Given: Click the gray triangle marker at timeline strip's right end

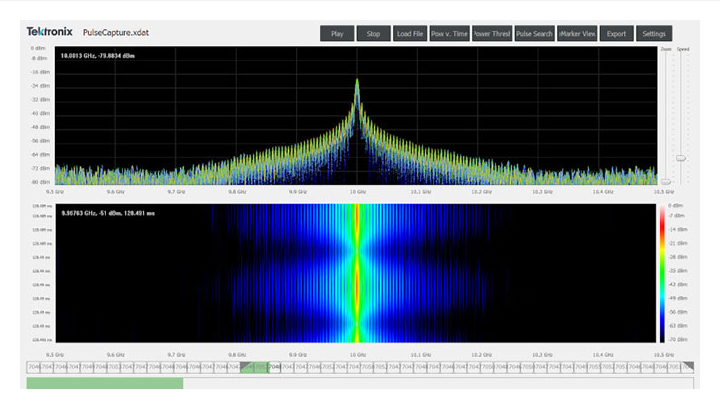Looking at the screenshot, I should tap(688, 367).
